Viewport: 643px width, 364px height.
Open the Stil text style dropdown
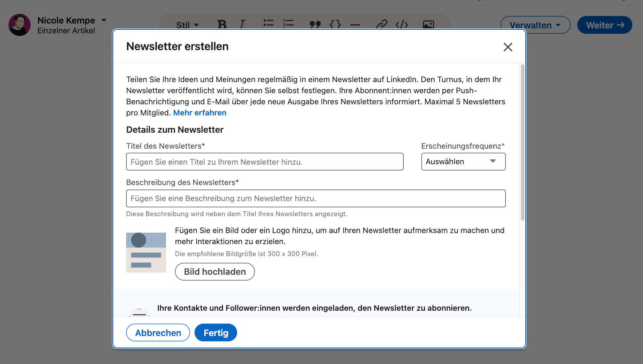[187, 25]
